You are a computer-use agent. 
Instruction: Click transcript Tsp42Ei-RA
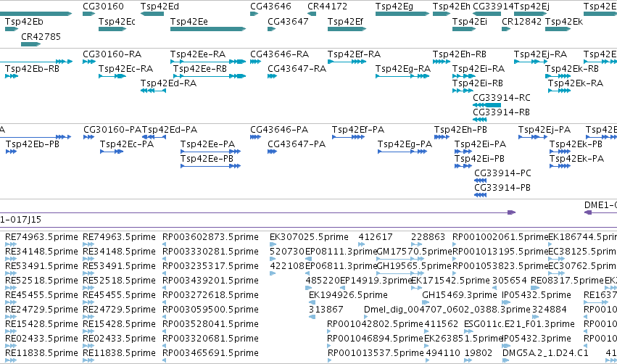point(479,69)
